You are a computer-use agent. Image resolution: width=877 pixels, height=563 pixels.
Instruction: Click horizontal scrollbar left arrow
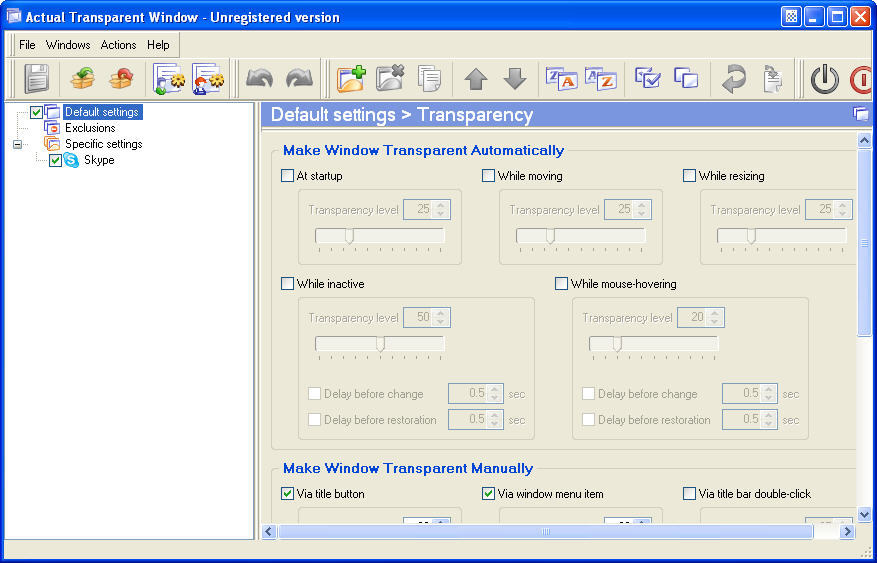[x=269, y=532]
